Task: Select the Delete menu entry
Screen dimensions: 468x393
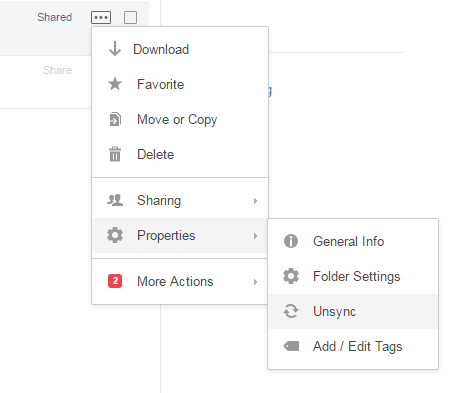Action: (180, 154)
